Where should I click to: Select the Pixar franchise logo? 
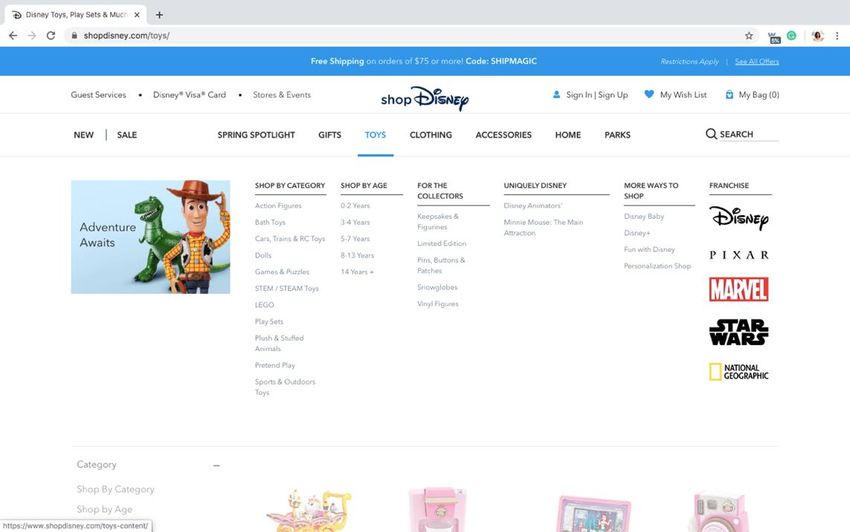[x=739, y=255]
